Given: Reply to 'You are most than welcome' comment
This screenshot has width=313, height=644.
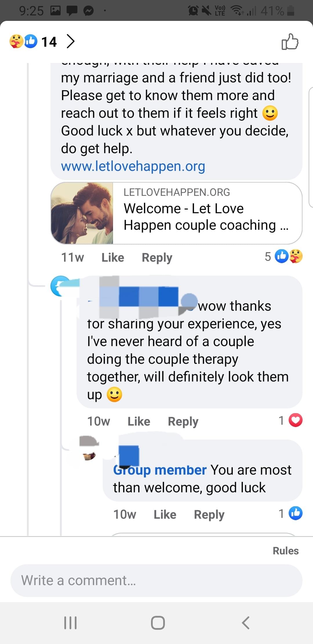Looking at the screenshot, I should 209,514.
